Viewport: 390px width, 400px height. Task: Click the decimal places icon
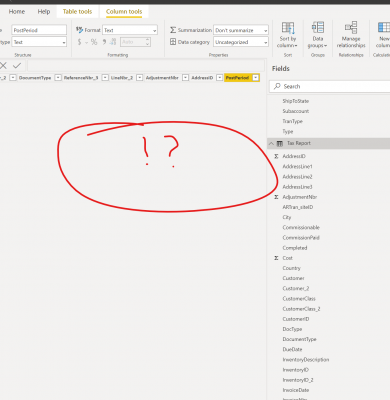(113, 42)
